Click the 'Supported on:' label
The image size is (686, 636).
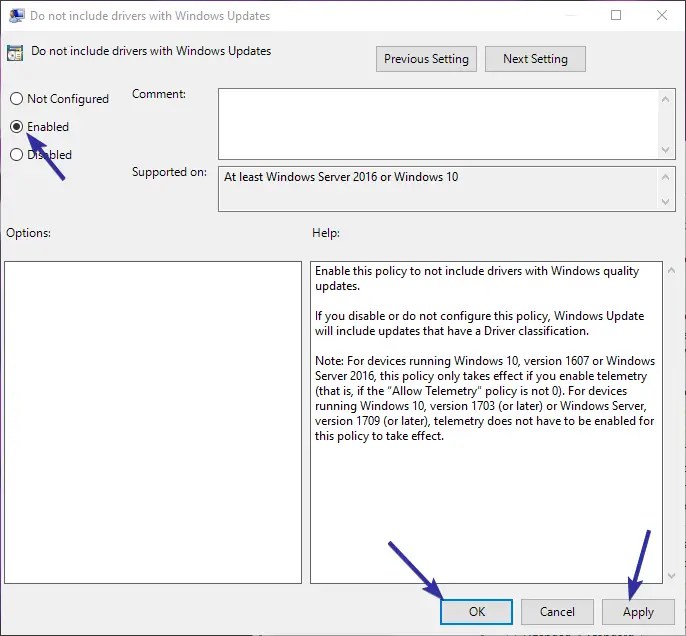tap(169, 172)
